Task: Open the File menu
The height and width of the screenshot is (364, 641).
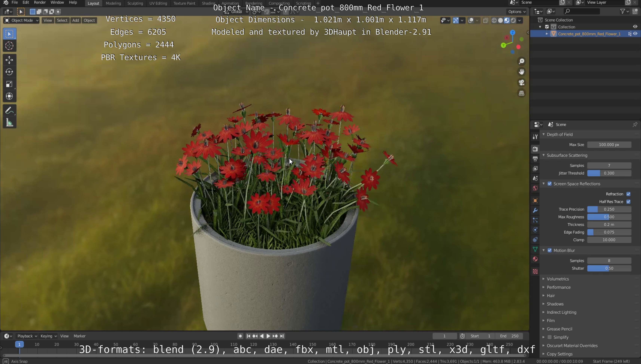Action: [x=15, y=2]
